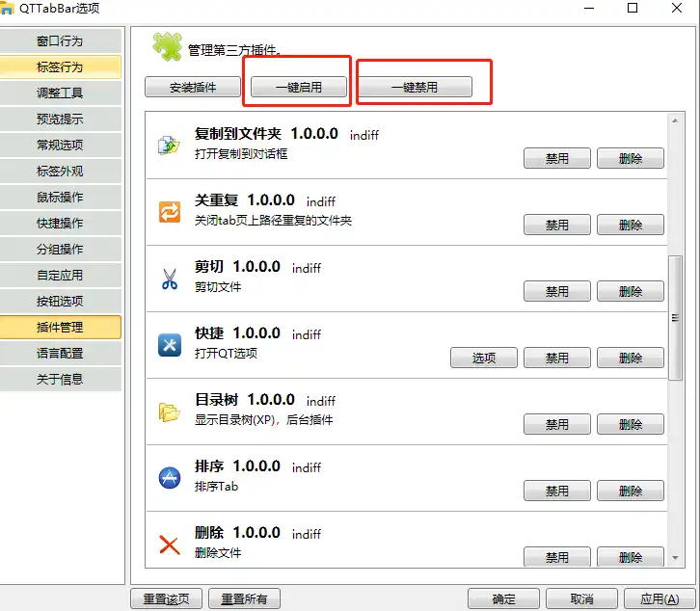The height and width of the screenshot is (611, 700).
Task: Click the folder icon of 目录树 plugin
Action: tap(169, 412)
